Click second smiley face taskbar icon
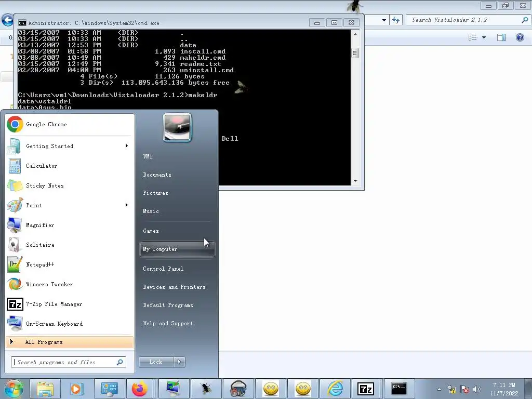Screen dimensions: 532x399 (303, 389)
